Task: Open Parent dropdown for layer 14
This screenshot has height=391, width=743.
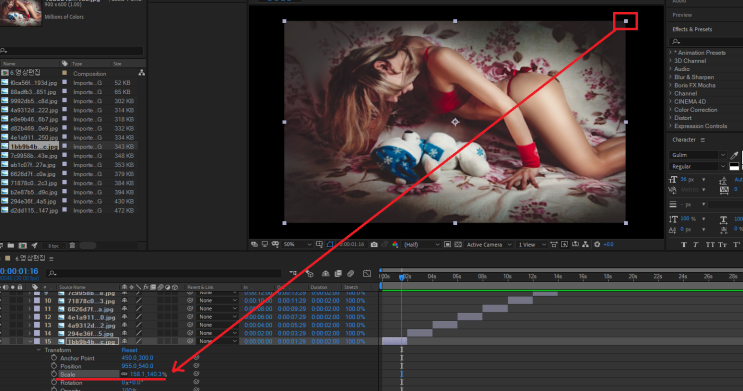Action: click(x=217, y=333)
